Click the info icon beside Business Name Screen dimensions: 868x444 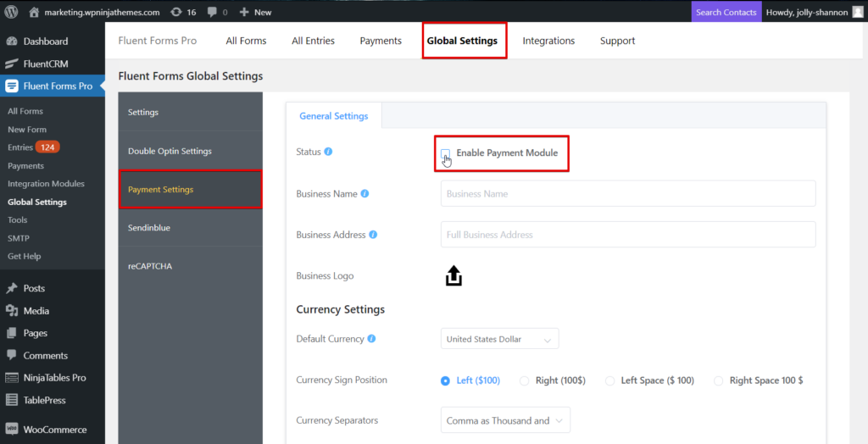(x=364, y=194)
